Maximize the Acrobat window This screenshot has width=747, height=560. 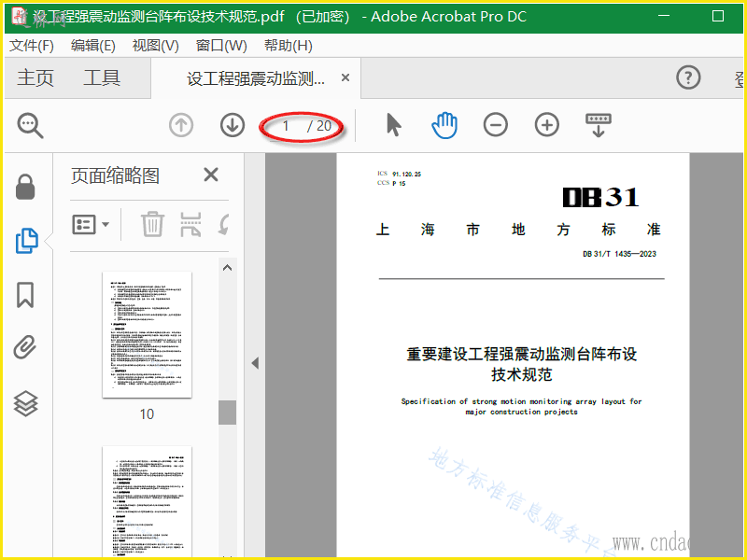pos(718,16)
